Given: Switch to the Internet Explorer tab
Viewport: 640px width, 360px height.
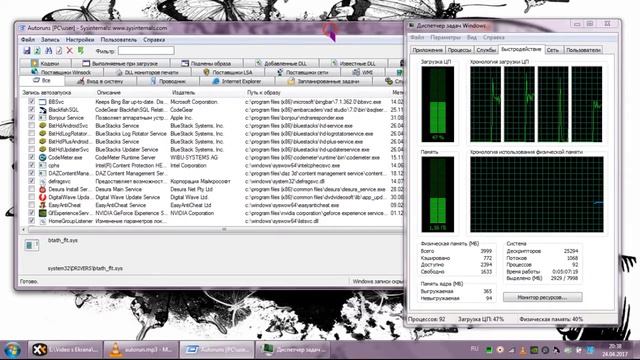Looking at the screenshot, I should [237, 81].
